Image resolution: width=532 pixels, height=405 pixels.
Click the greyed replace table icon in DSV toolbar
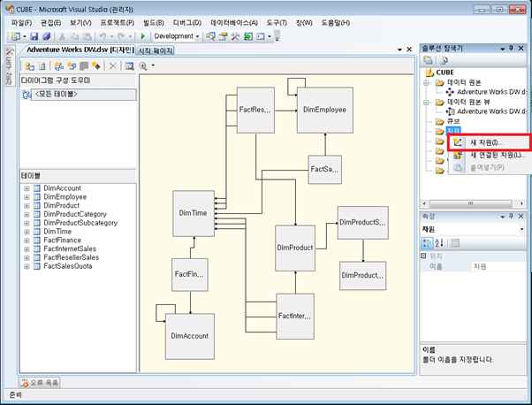coord(84,65)
